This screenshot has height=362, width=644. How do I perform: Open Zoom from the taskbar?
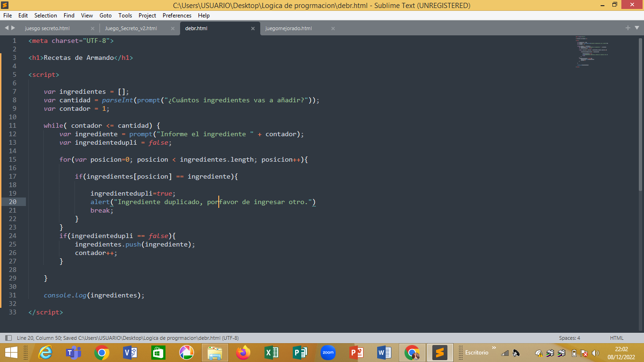(x=328, y=353)
